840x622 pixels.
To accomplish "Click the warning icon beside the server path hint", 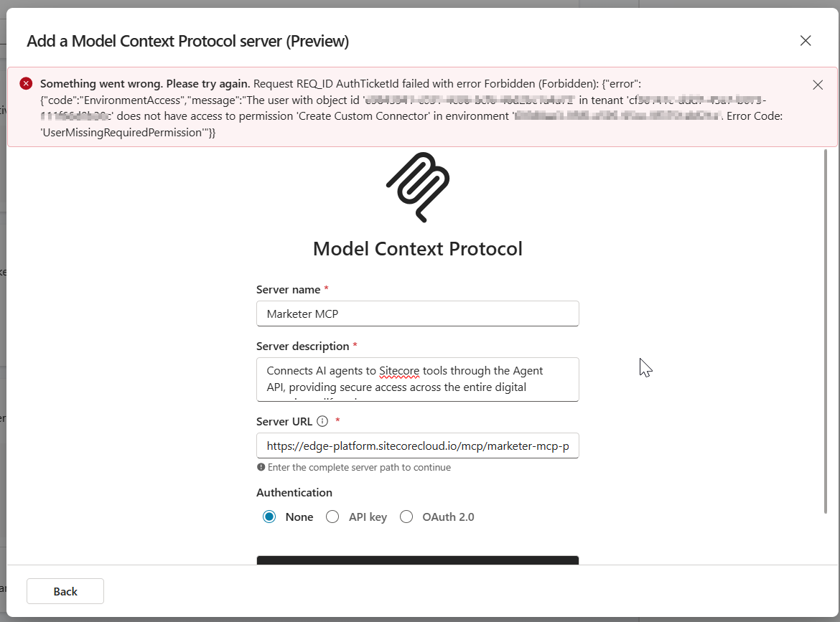I will tap(261, 467).
